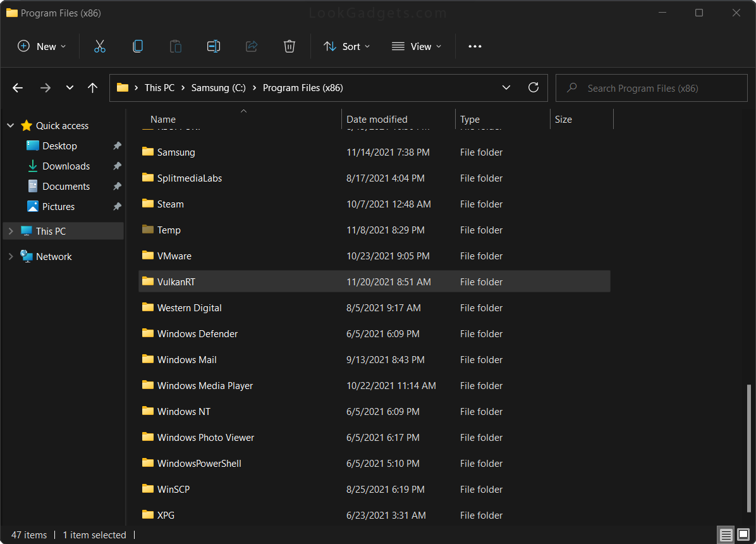Open This PC from breadcrumb bar

(159, 87)
